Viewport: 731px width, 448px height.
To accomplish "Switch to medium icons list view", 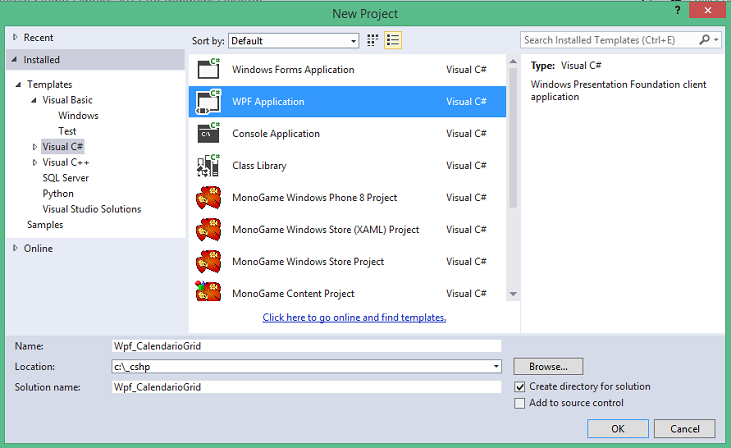I will pos(393,41).
